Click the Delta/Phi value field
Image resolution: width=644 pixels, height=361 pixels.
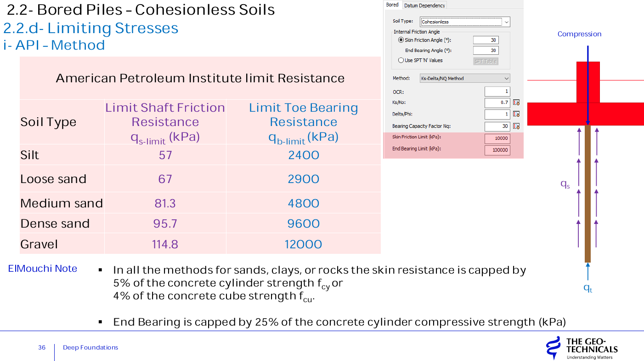point(497,114)
